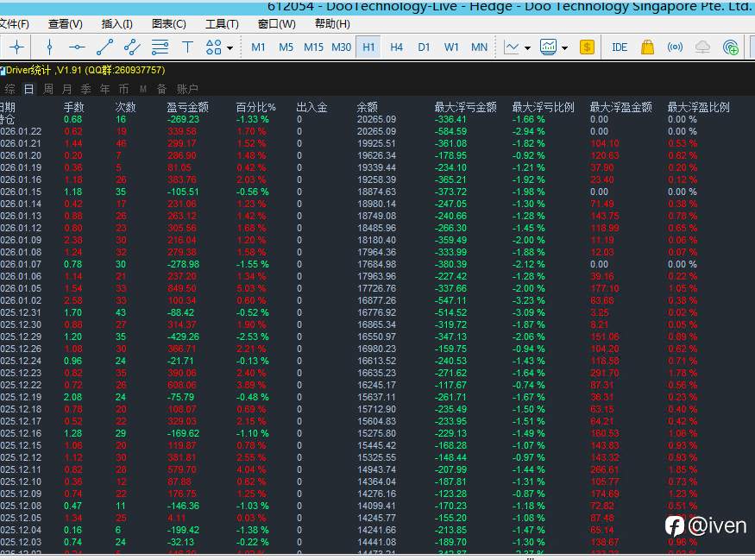Click the 百分比% column header
The image size is (755, 560).
(255, 107)
